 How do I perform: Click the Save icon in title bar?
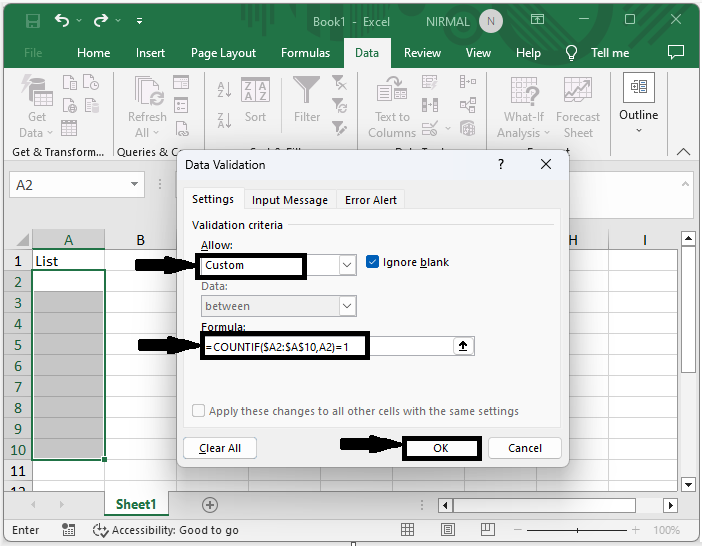point(32,21)
